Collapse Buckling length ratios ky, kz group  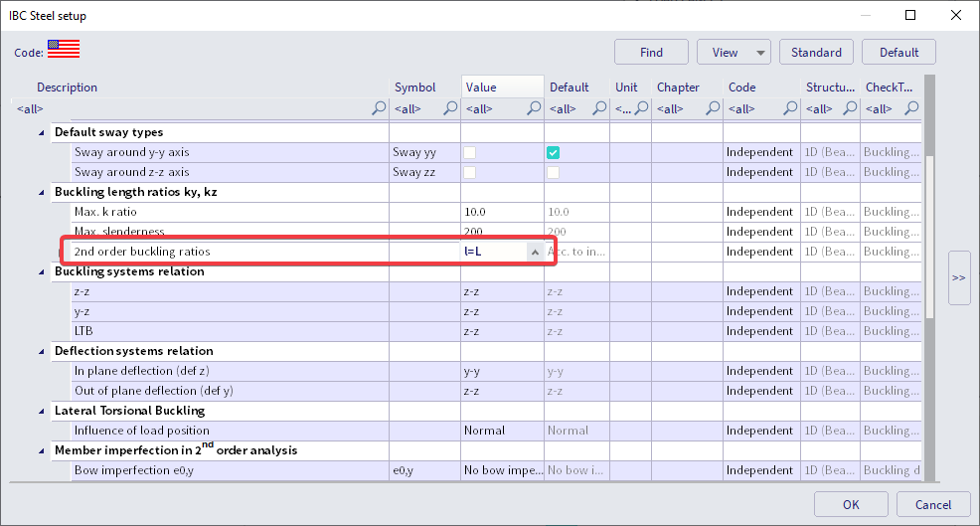(42, 193)
